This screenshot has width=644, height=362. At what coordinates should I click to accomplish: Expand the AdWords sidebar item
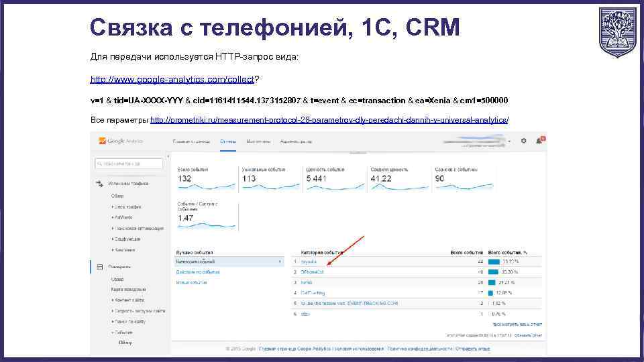pos(122,217)
